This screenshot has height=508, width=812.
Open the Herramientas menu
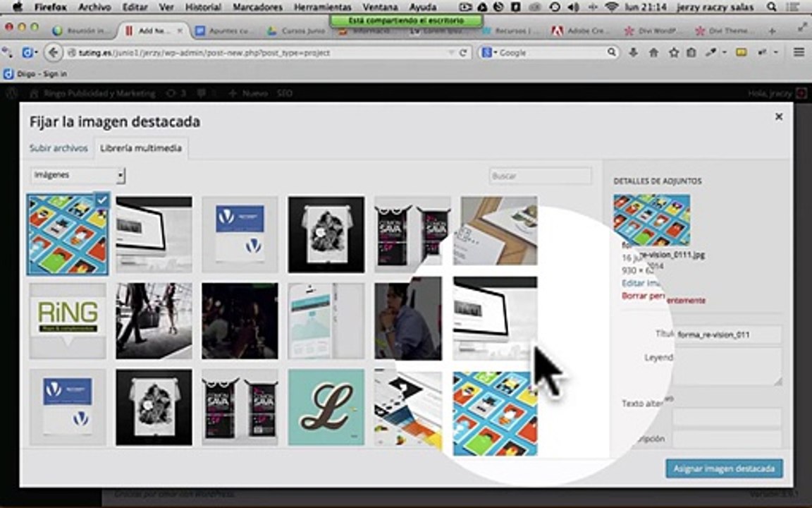point(323,7)
